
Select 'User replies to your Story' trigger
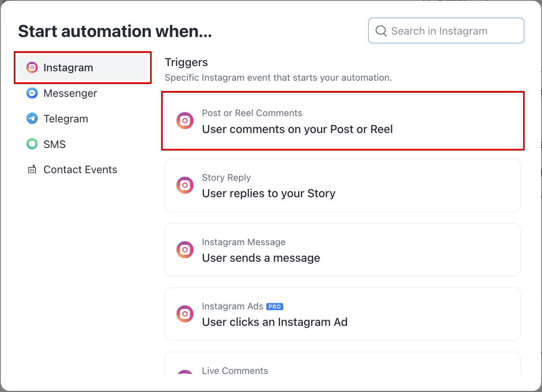[269, 194]
